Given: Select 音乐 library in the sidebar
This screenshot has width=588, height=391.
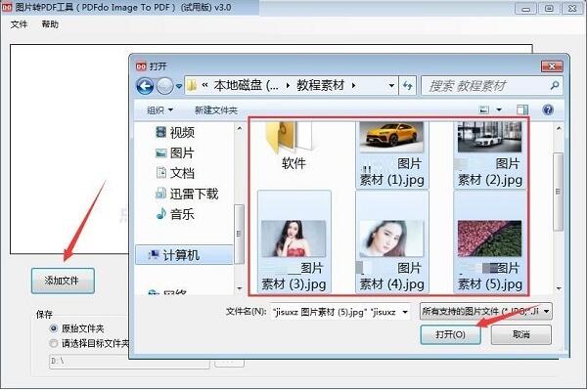Looking at the screenshot, I should click(x=181, y=214).
